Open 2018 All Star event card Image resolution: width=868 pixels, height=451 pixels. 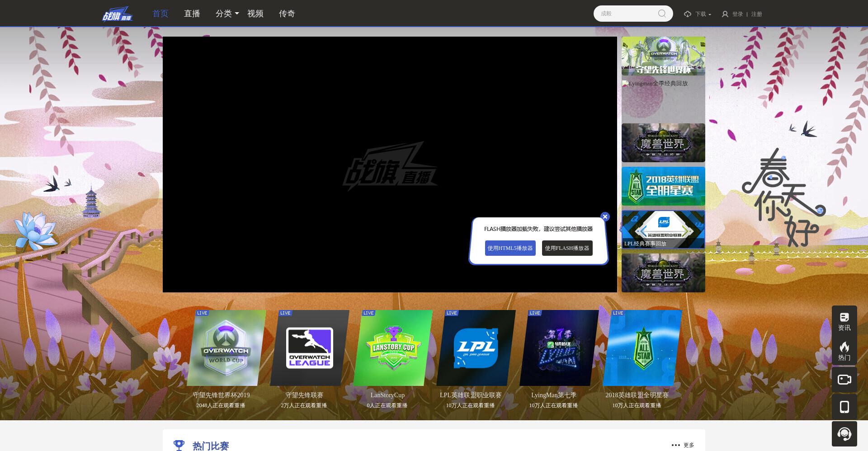642,348
